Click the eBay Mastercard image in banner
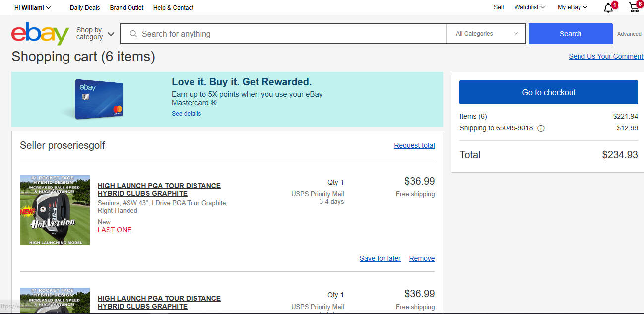 click(99, 99)
